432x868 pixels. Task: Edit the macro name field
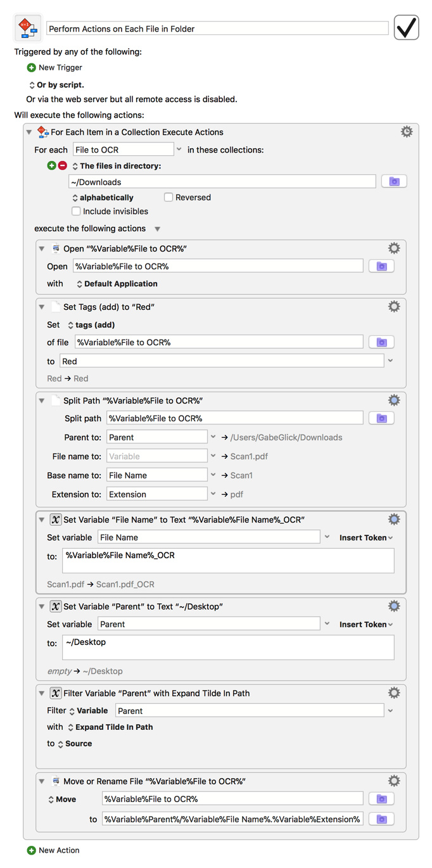click(x=217, y=29)
